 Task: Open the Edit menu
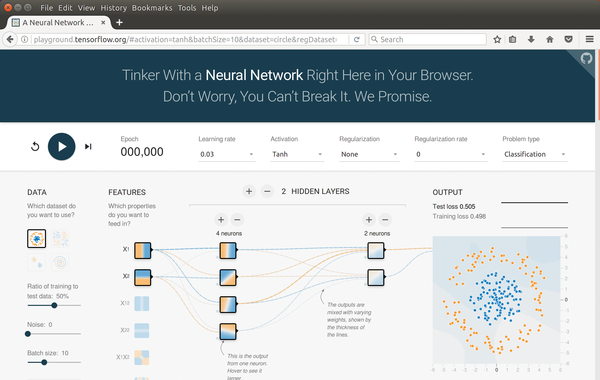(65, 8)
